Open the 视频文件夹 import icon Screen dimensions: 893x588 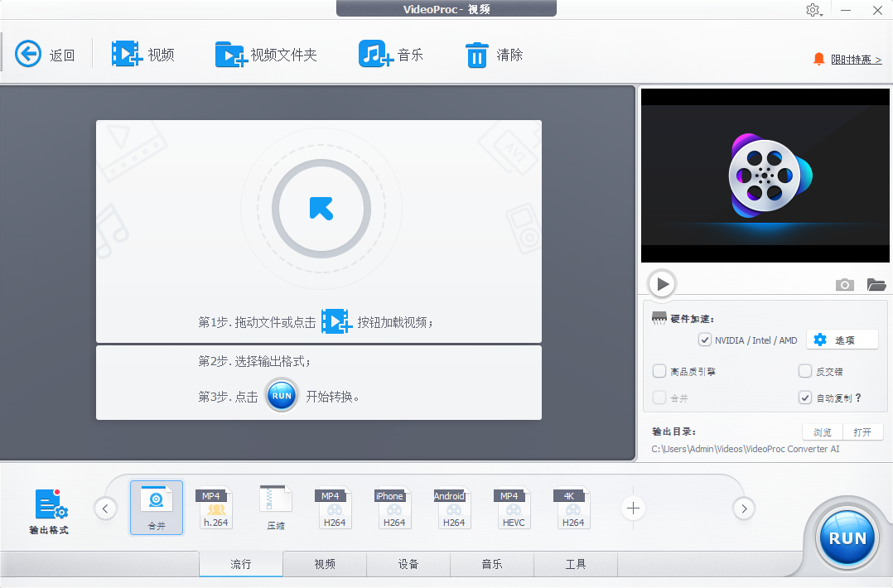point(232,53)
